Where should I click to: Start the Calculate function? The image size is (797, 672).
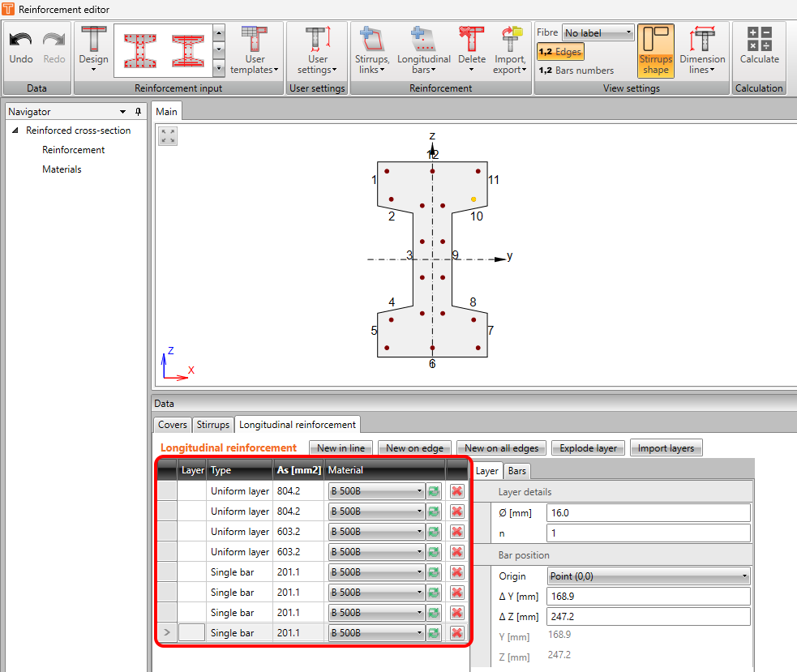click(x=759, y=50)
